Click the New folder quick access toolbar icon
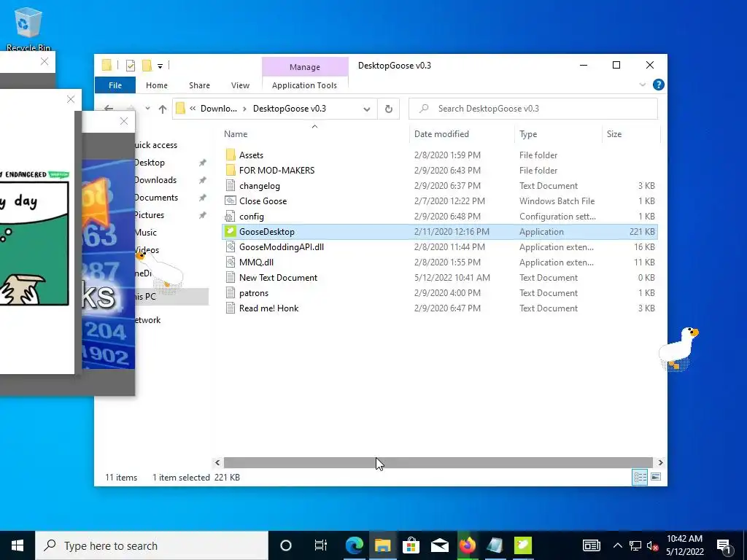The image size is (747, 560). tap(147, 66)
